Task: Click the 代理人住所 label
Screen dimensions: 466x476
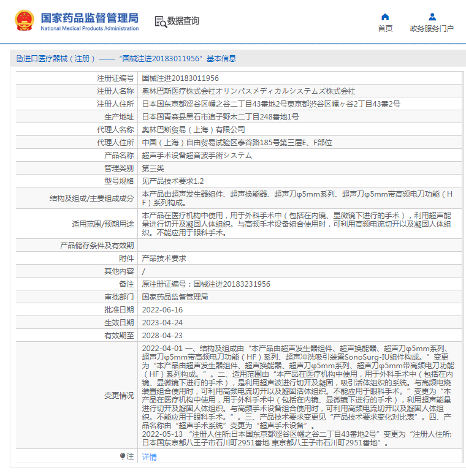Action: [x=115, y=143]
